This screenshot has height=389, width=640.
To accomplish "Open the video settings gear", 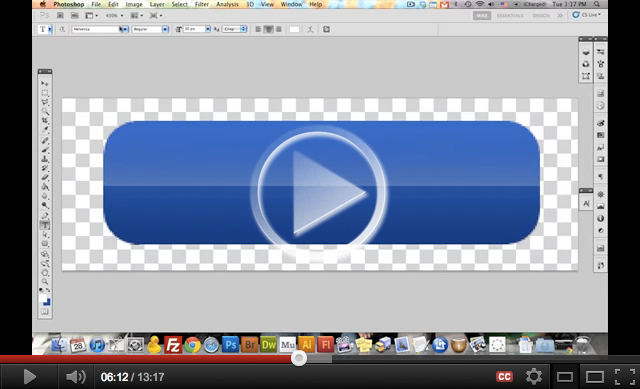I will [x=533, y=376].
